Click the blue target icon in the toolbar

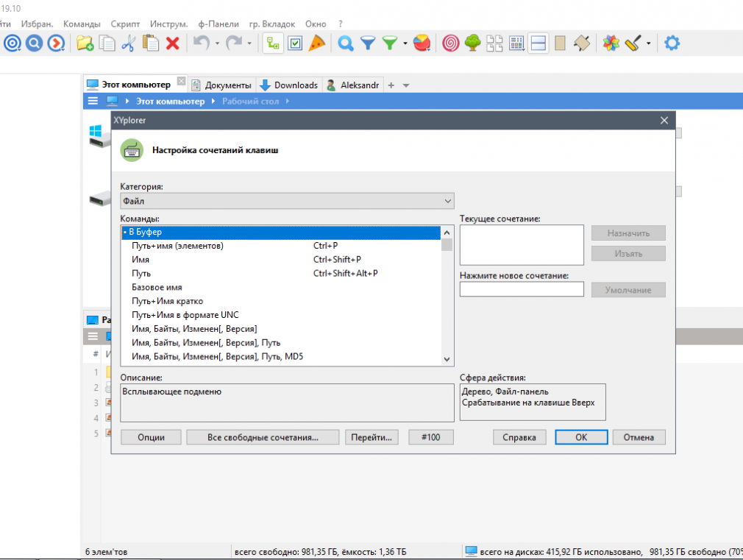coord(13,43)
